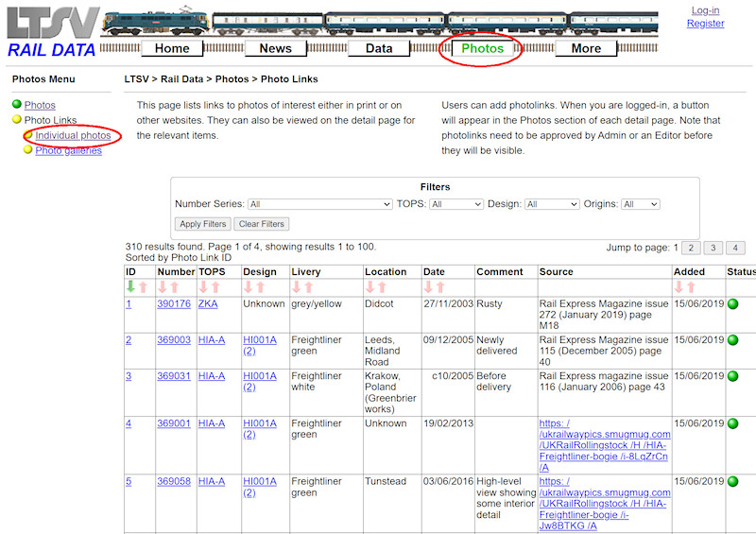Click the up sort arrow under Design
This screenshot has width=756, height=534.
coord(261,286)
